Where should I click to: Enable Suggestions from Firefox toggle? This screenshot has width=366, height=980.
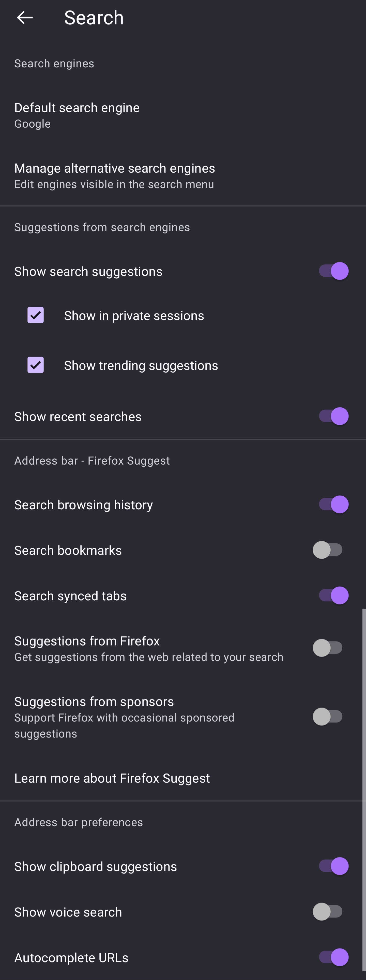(328, 648)
